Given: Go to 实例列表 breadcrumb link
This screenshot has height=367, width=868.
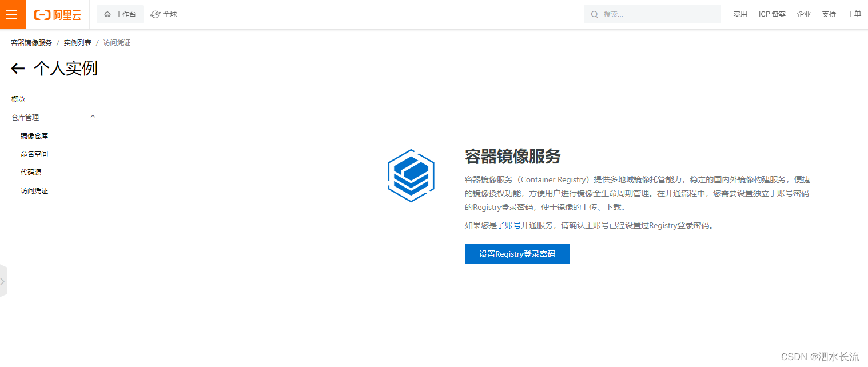Looking at the screenshot, I should 77,43.
